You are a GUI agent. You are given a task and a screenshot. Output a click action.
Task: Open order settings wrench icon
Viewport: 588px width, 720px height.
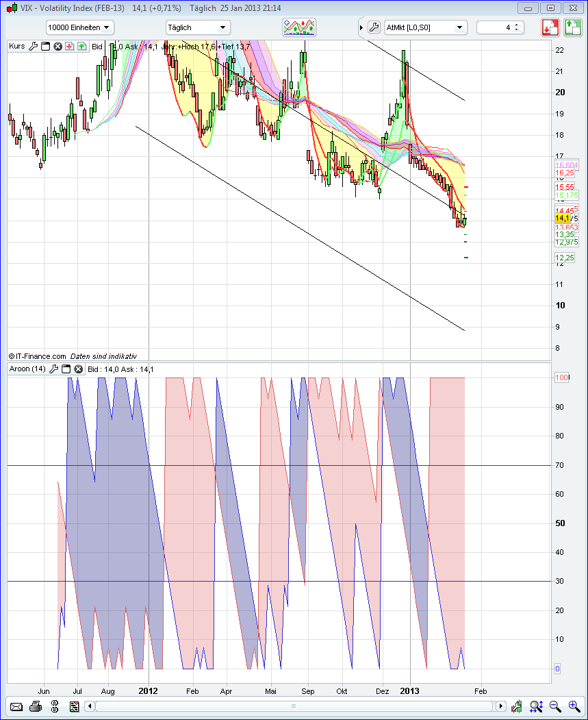374,27
